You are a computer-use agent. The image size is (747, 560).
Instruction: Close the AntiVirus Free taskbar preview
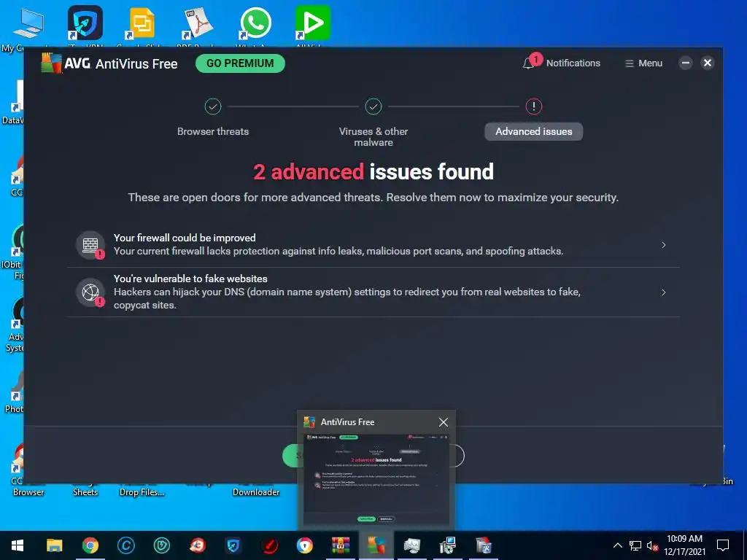[443, 422]
